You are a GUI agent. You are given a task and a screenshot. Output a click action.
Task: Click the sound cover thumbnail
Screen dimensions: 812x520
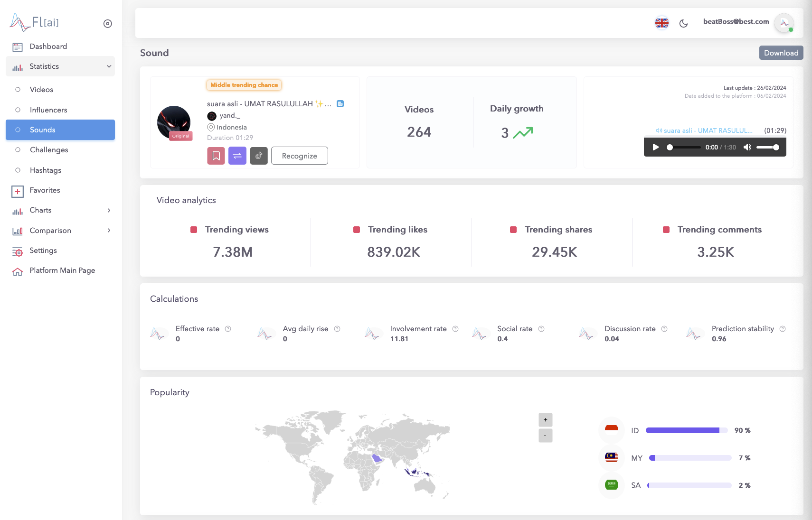pos(174,122)
